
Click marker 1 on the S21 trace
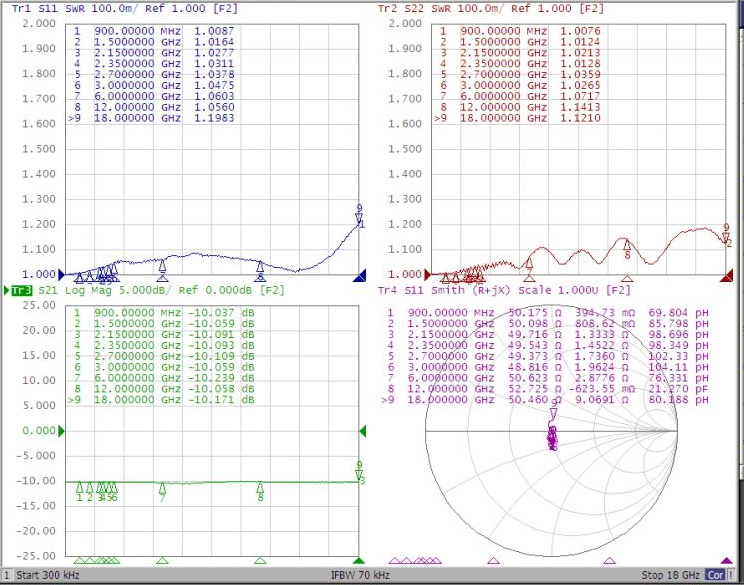(80, 488)
